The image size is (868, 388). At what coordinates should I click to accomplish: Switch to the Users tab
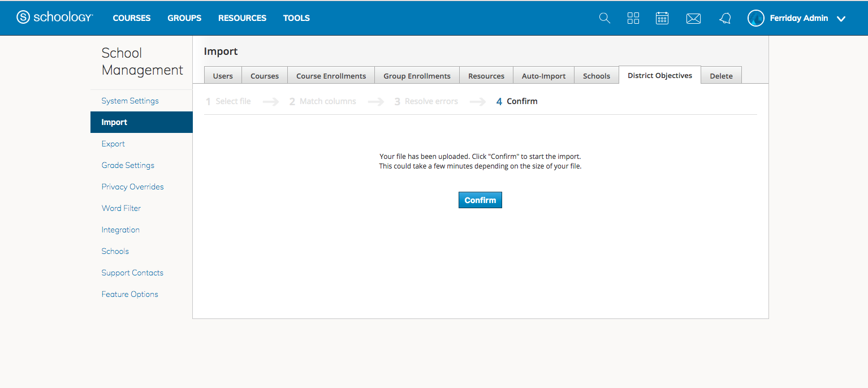pos(223,76)
